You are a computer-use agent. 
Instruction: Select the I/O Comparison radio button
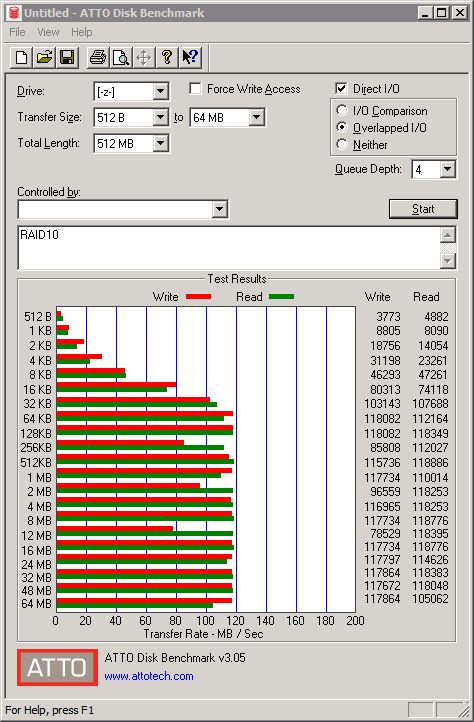342,111
